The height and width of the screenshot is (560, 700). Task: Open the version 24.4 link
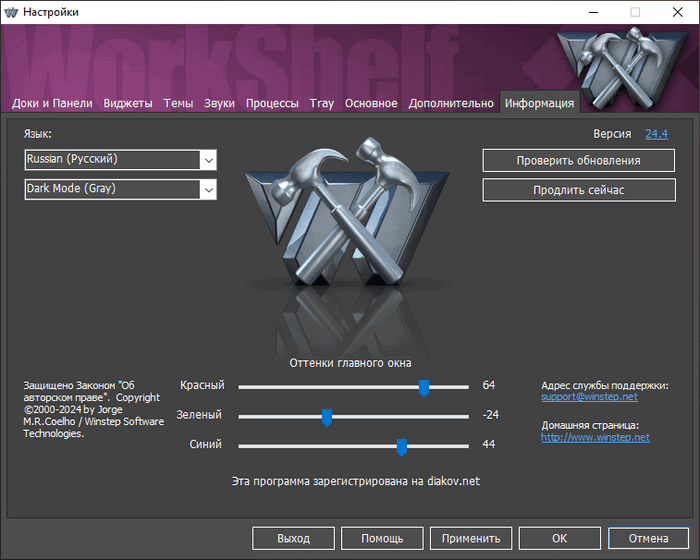coord(656,133)
